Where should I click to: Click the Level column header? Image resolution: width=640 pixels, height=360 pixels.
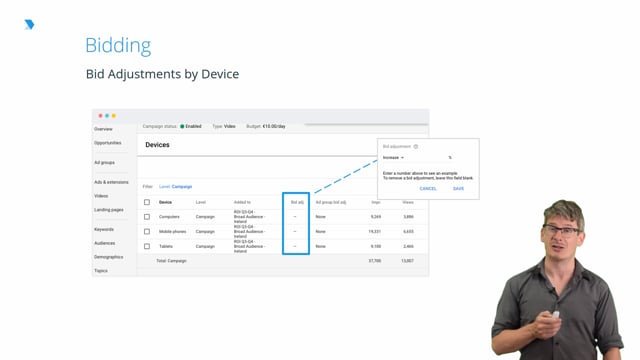click(x=201, y=202)
